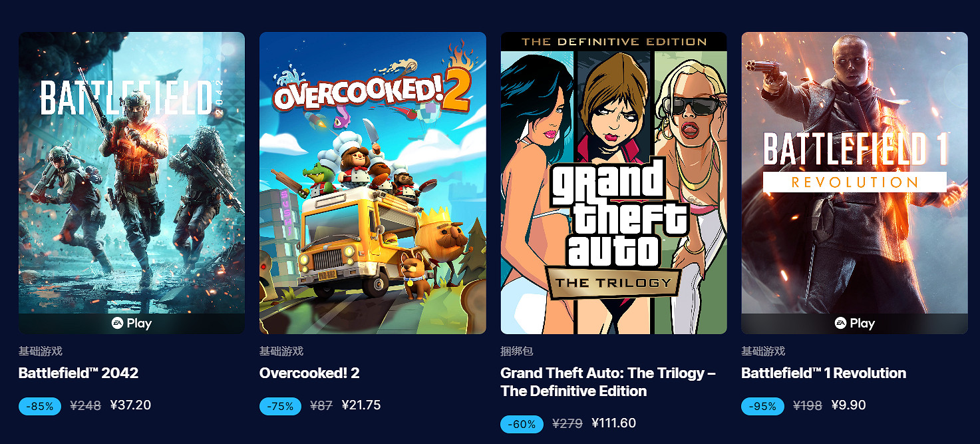
Task: Click the -85% discount badge
Action: pyautogui.click(x=40, y=406)
